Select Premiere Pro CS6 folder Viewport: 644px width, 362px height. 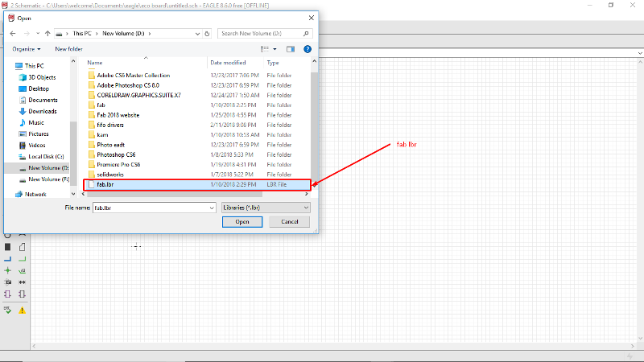tap(118, 165)
